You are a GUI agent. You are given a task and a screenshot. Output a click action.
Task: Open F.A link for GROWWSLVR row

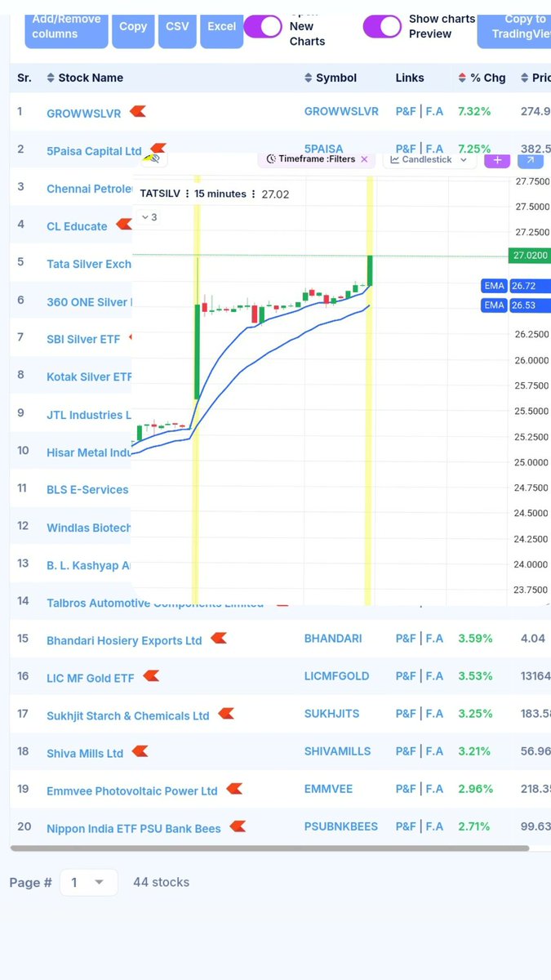coord(434,111)
